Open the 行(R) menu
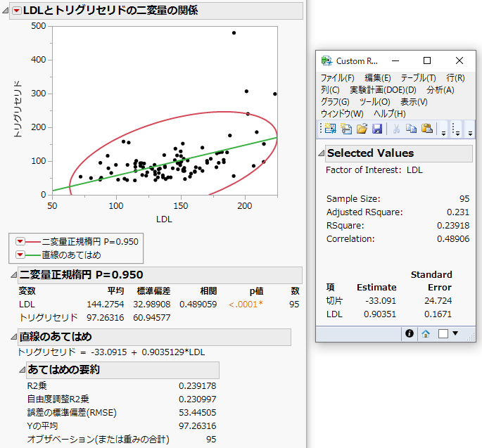The height and width of the screenshot is (448, 482). pyautogui.click(x=455, y=78)
